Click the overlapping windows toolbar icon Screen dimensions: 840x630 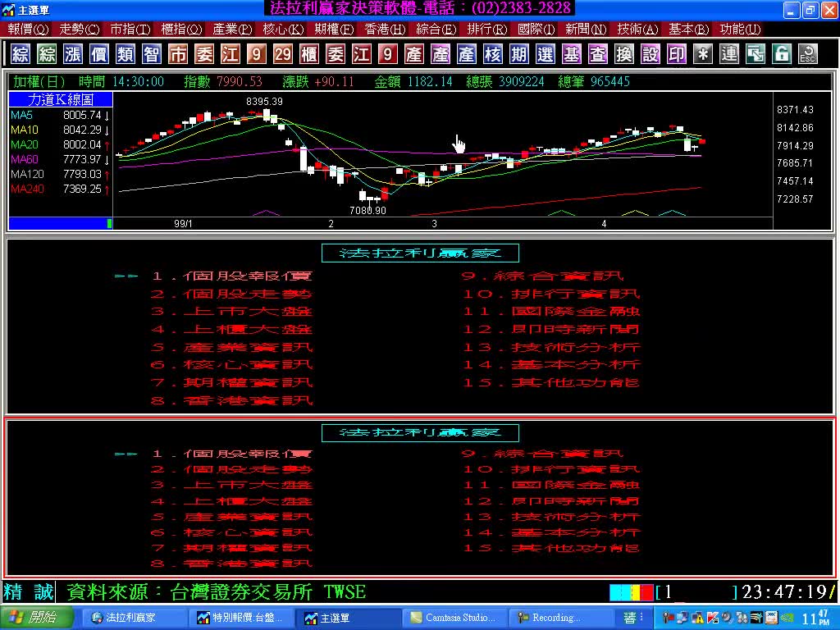756,54
